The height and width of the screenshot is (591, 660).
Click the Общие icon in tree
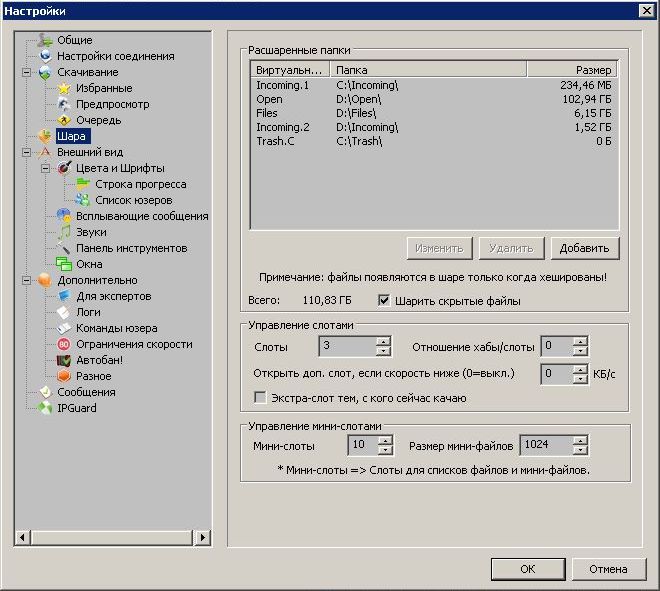click(x=45, y=40)
